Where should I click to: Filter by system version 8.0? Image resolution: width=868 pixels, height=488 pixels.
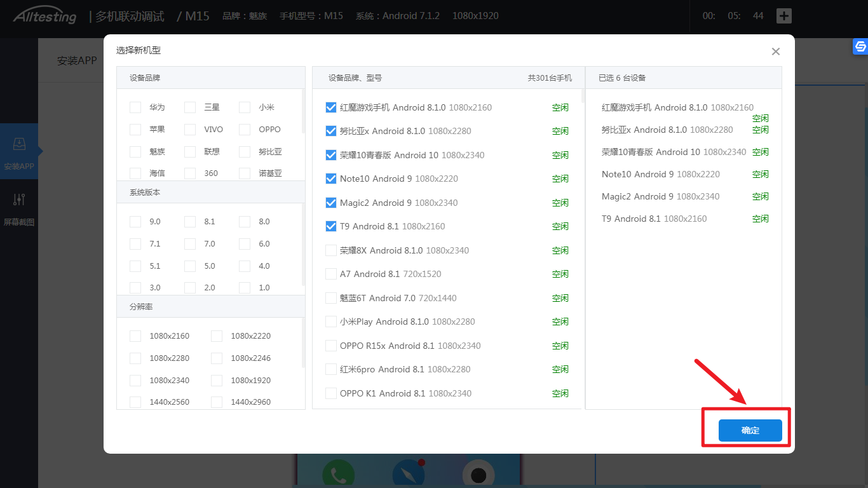click(245, 222)
